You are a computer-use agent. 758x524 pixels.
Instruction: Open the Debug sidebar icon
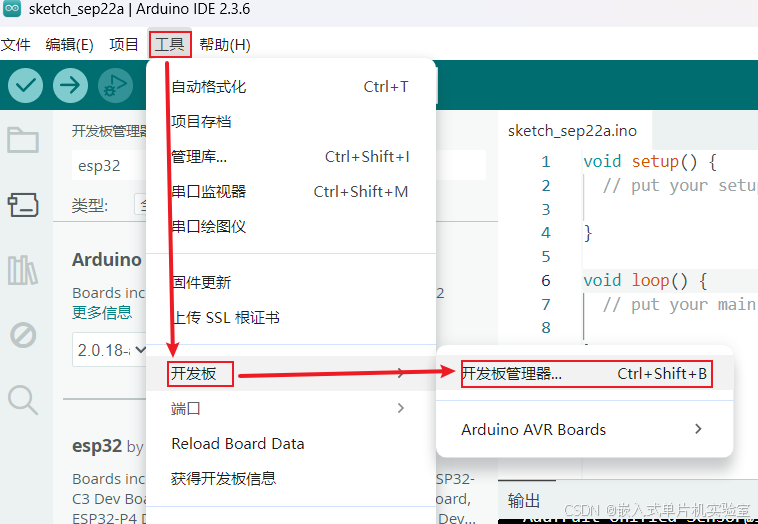point(23,335)
